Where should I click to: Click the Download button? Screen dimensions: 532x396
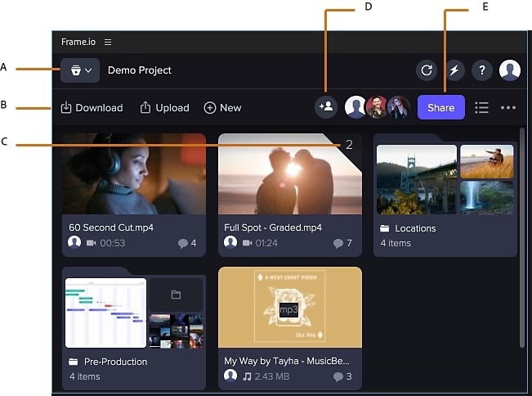pos(92,108)
